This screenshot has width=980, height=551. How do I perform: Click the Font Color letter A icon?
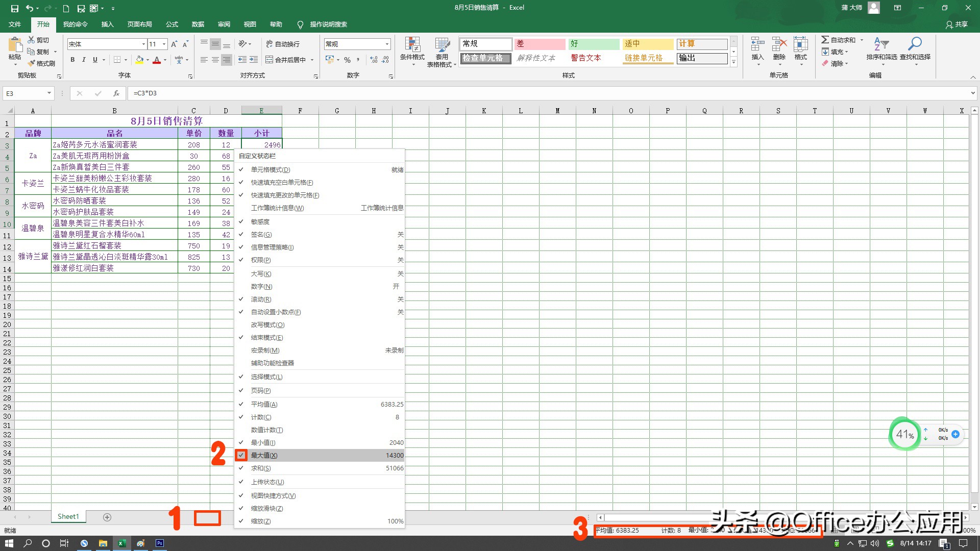coord(157,60)
